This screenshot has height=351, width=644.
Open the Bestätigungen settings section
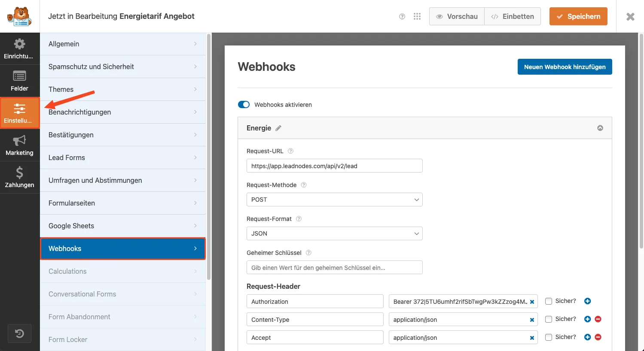[x=123, y=135]
